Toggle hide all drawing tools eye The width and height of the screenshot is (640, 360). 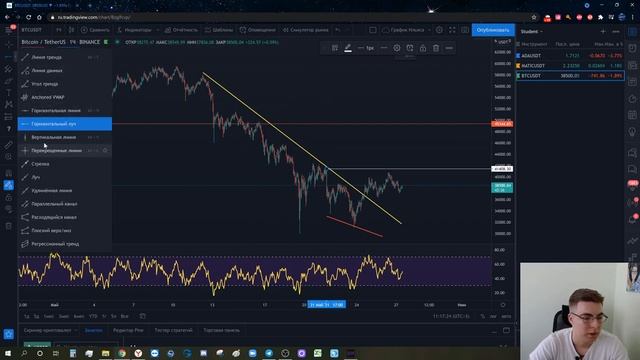(9, 210)
